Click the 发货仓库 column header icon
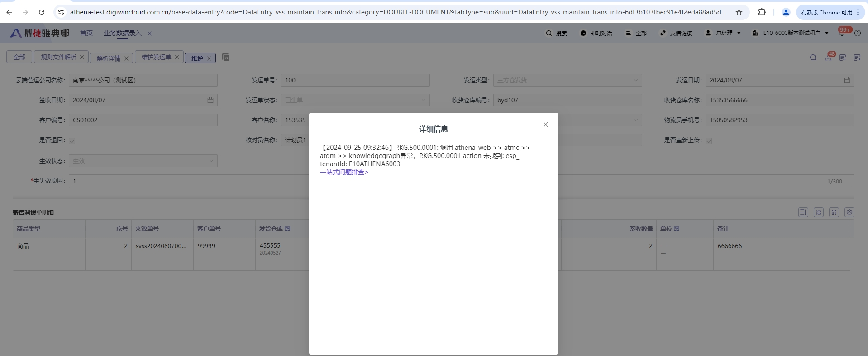 pyautogui.click(x=287, y=229)
